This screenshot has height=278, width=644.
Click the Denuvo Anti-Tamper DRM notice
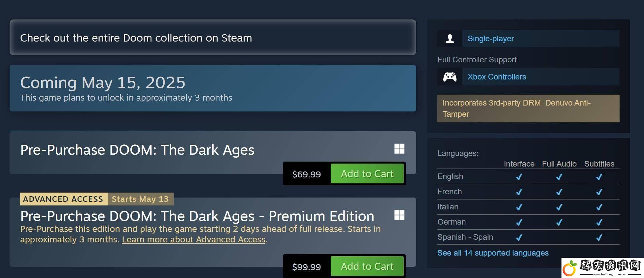tap(528, 108)
